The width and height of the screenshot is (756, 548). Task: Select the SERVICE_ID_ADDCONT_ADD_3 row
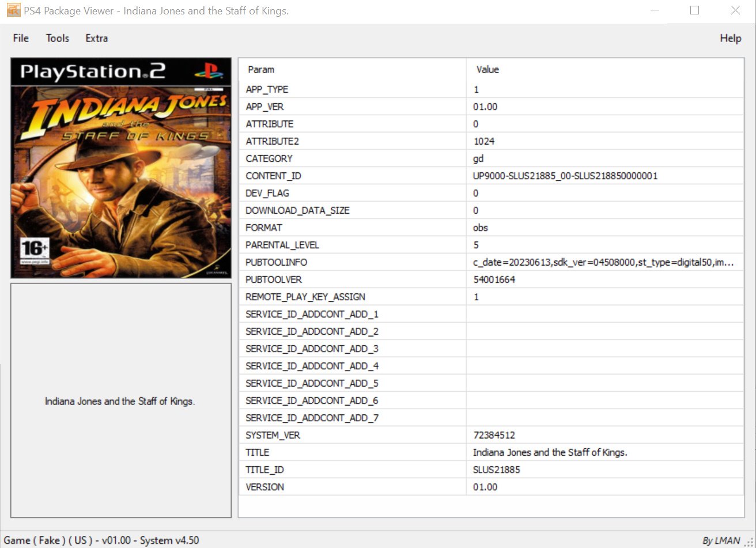point(491,349)
